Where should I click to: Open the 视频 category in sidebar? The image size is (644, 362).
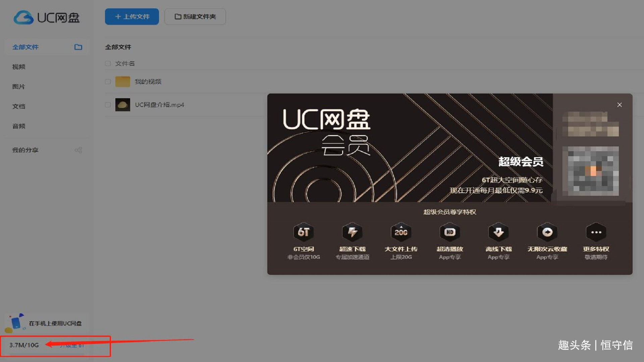tap(19, 67)
